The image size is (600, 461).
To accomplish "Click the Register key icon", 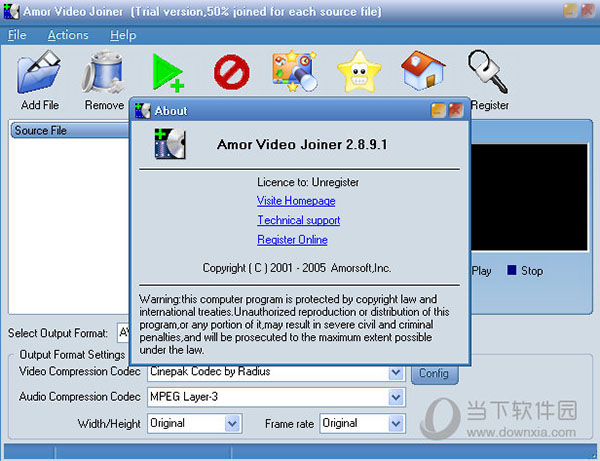I will pyautogui.click(x=488, y=72).
